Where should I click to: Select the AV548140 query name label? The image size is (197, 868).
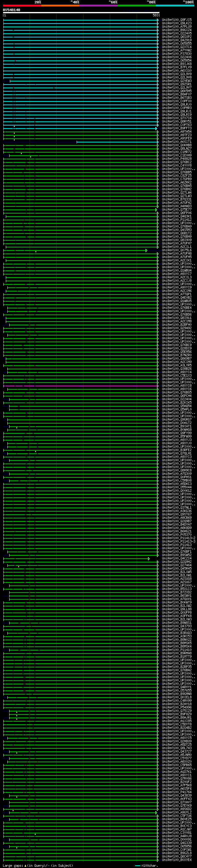click(x=11, y=10)
